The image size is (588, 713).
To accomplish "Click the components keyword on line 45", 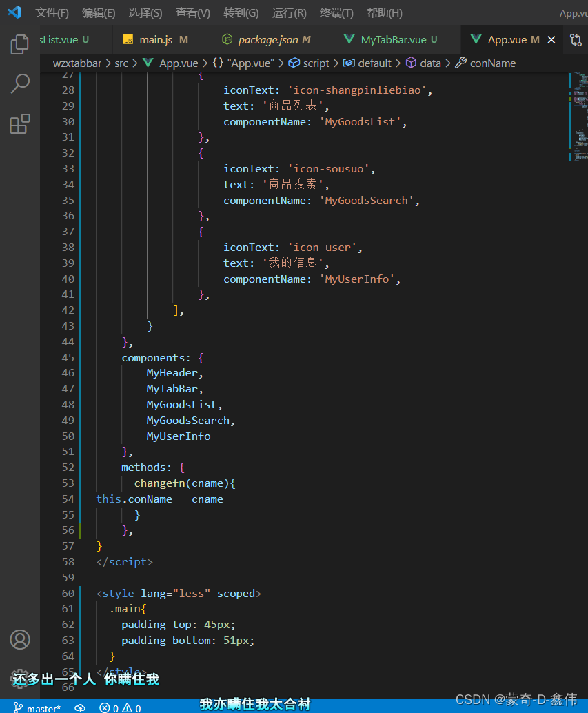I will tap(153, 358).
